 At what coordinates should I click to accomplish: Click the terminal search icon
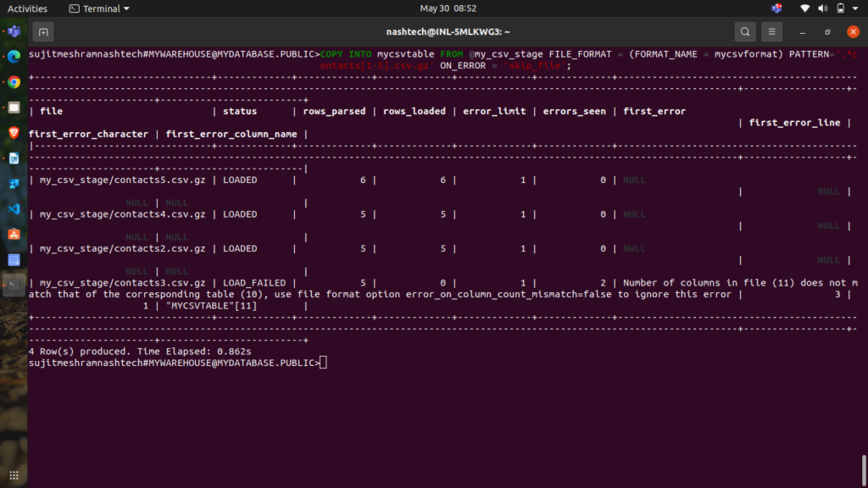point(744,32)
